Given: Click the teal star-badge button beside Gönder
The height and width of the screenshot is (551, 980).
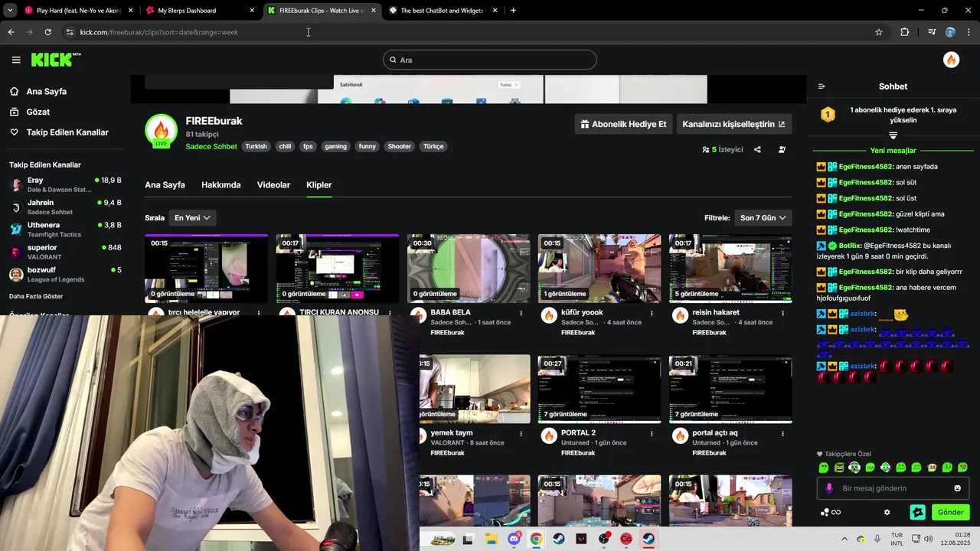Looking at the screenshot, I should pos(917,512).
